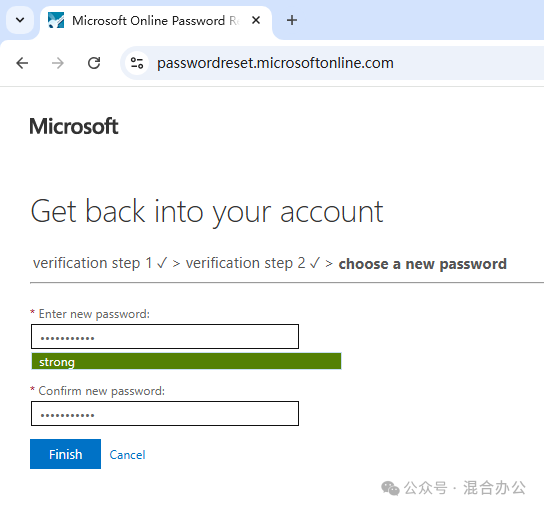This screenshot has width=544, height=510.
Task: Select the Microsoft Online Password Reset tab
Action: click(155, 21)
